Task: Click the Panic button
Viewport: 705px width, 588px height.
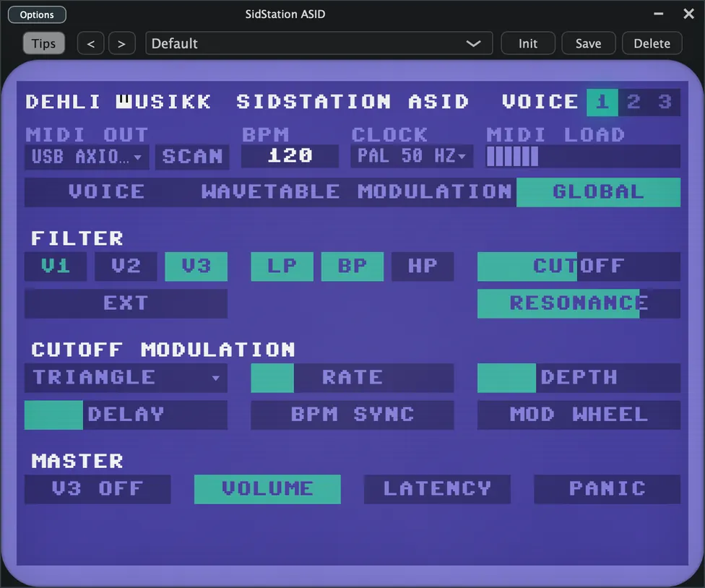Action: coord(607,489)
